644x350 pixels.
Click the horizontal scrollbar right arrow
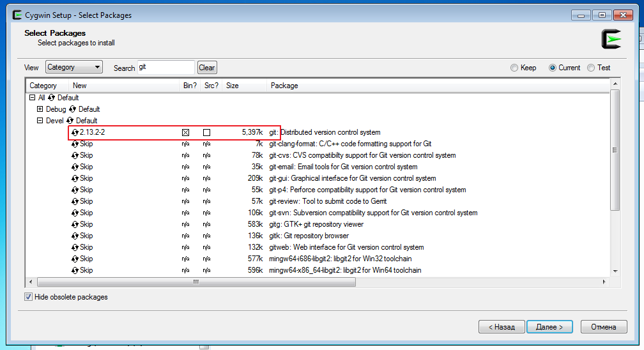(604, 282)
